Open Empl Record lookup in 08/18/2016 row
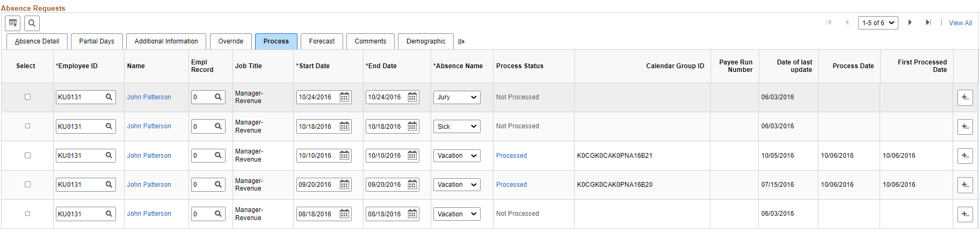The height and width of the screenshot is (233, 980). coord(219,214)
